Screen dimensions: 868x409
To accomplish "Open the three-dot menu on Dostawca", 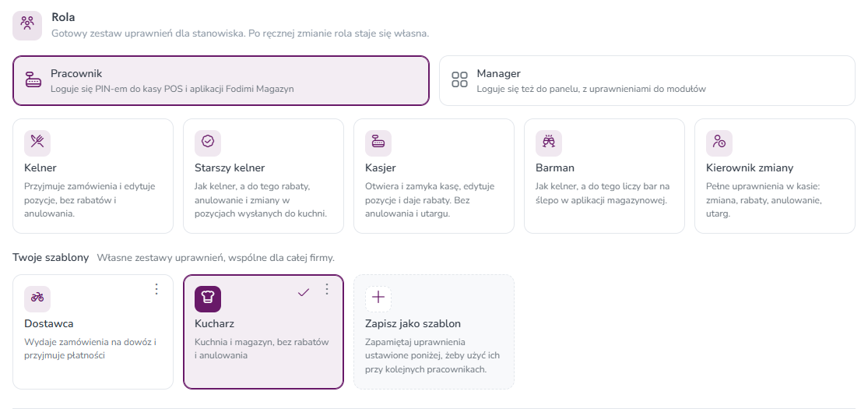I will point(156,289).
